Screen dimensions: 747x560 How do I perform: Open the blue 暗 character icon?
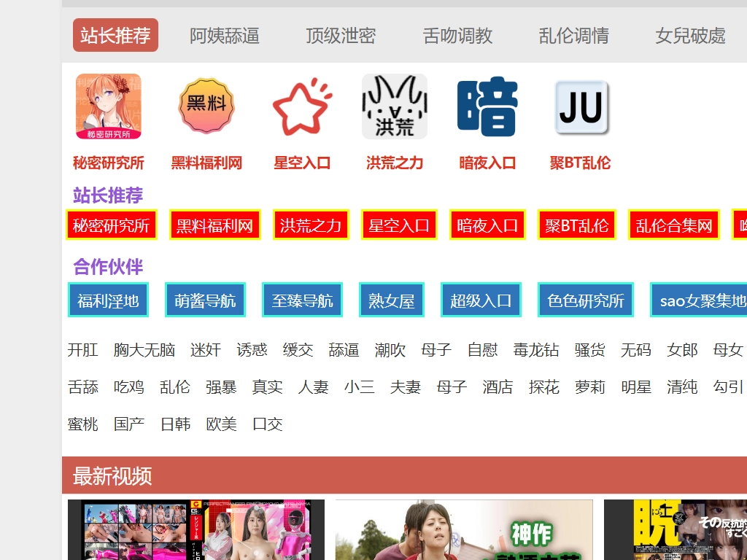coord(487,106)
